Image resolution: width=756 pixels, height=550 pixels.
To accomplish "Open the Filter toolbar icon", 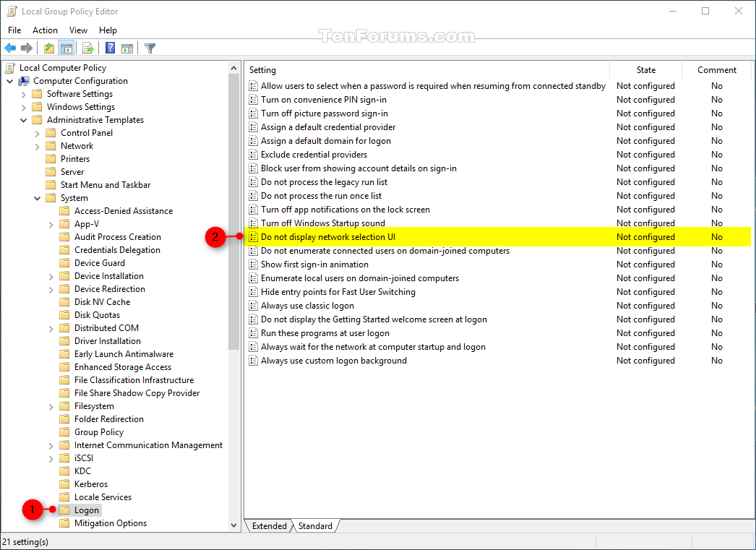I will pyautogui.click(x=150, y=48).
